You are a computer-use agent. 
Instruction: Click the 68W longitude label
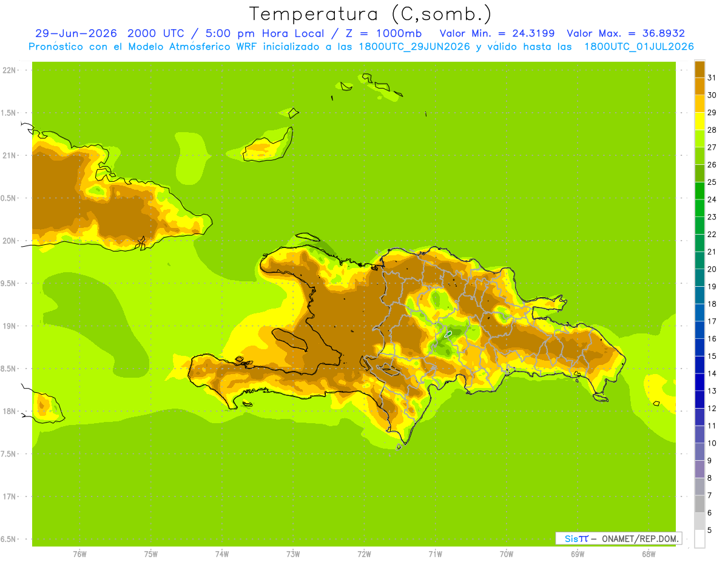tap(649, 554)
